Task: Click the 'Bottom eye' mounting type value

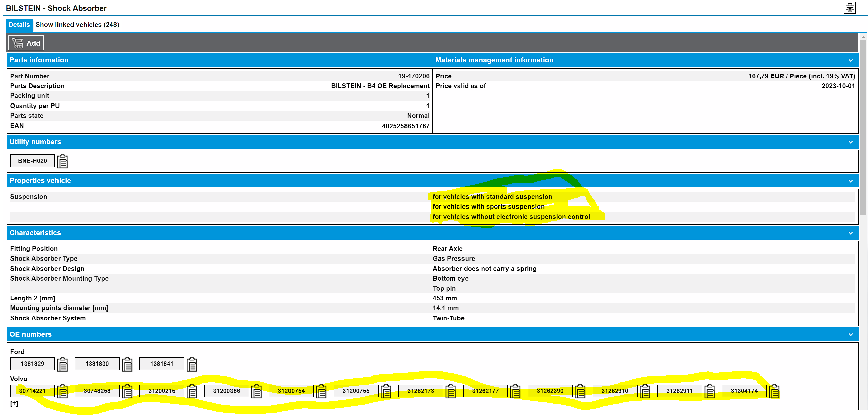Action: (450, 278)
